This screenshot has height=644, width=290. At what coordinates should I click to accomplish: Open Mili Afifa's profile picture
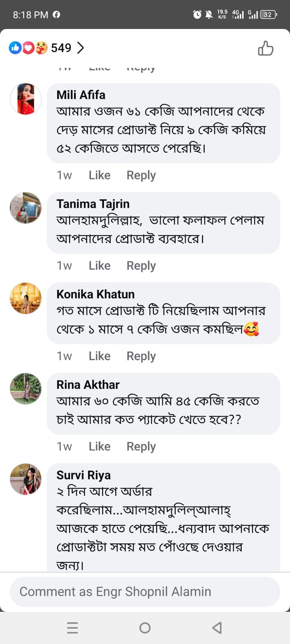click(26, 99)
